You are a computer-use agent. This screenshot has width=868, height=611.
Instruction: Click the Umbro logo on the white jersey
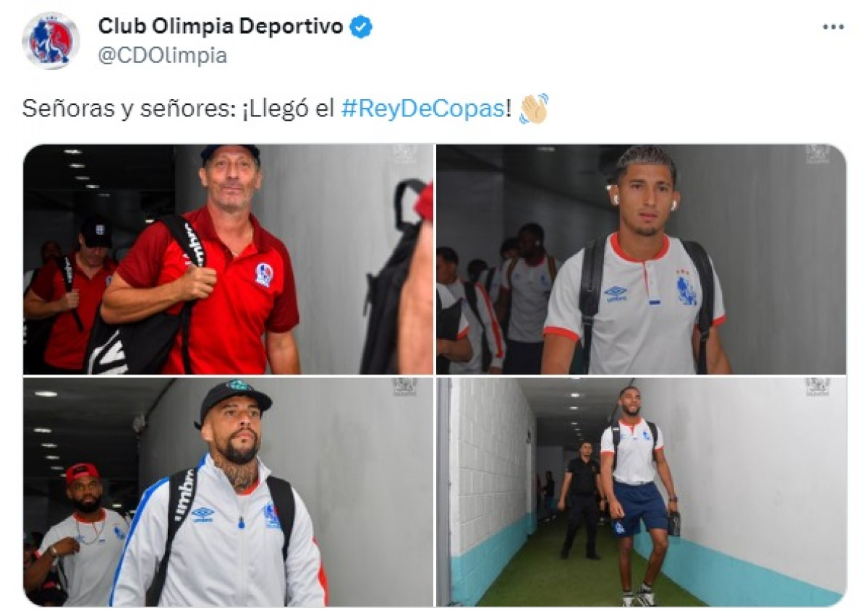(x=616, y=293)
